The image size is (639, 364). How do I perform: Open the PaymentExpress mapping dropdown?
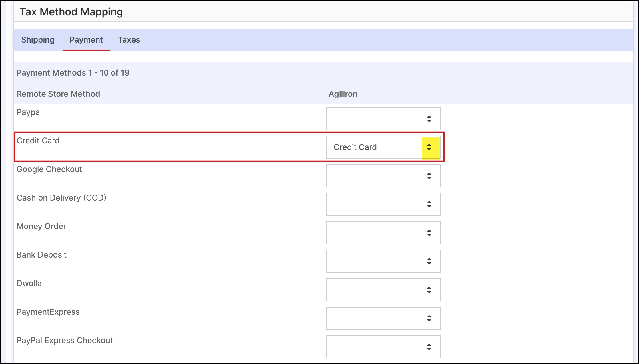click(383, 318)
